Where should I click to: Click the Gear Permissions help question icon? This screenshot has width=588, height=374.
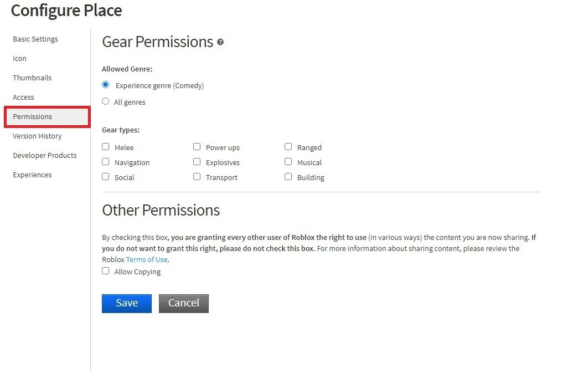(220, 43)
